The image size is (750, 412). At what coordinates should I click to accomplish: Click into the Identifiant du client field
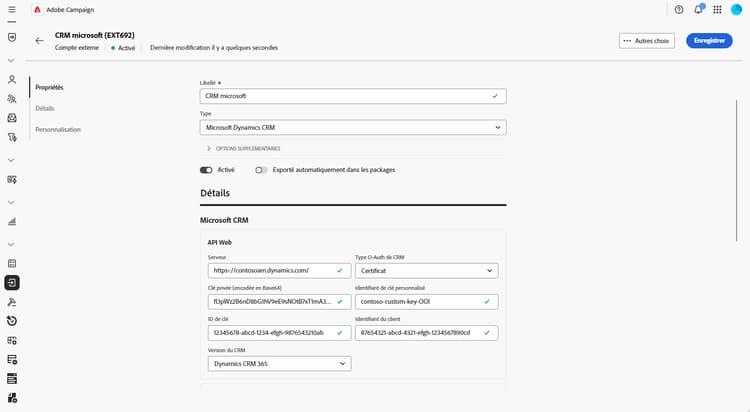pyautogui.click(x=427, y=333)
